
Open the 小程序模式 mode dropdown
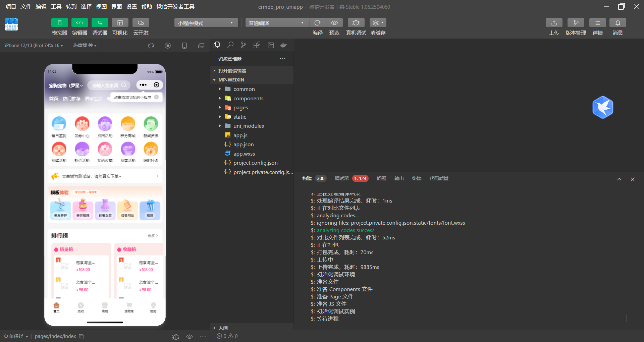(x=206, y=23)
